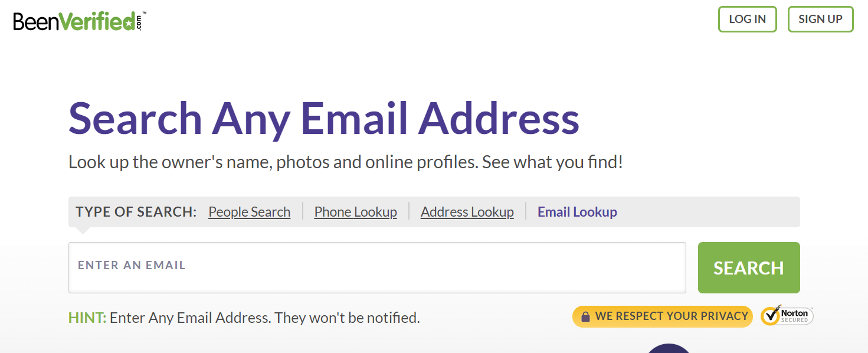868x353 pixels.
Task: Click the green SEARCH button
Action: click(x=749, y=267)
